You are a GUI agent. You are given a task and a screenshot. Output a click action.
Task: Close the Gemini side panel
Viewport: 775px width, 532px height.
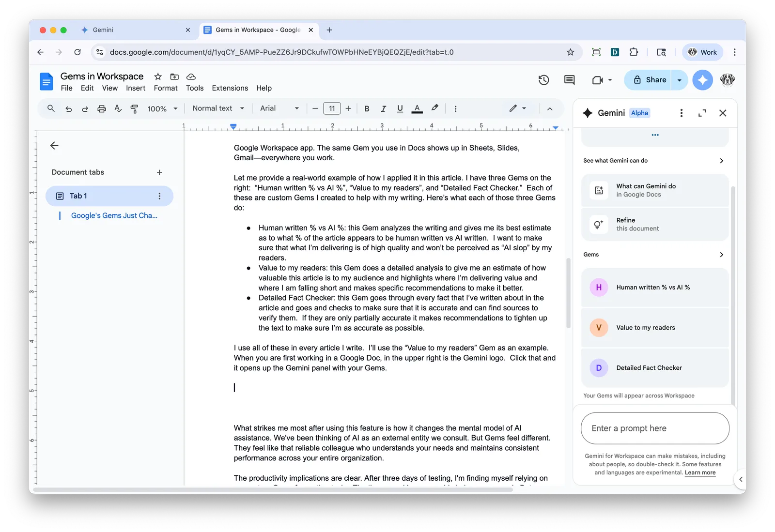click(723, 113)
